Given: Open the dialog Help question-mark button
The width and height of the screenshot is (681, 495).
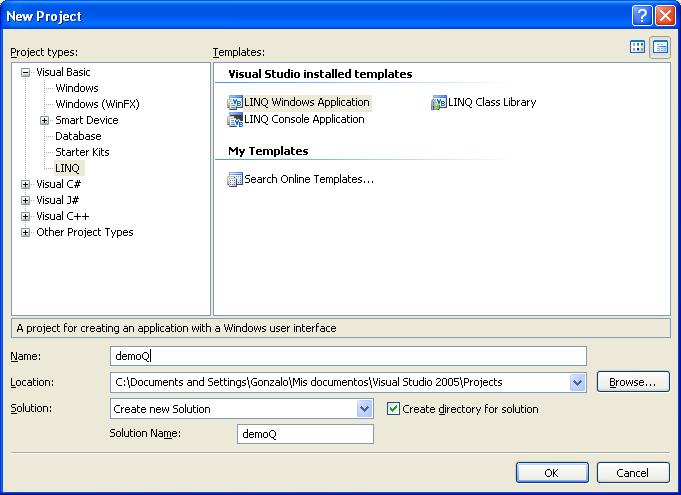Looking at the screenshot, I should click(642, 16).
